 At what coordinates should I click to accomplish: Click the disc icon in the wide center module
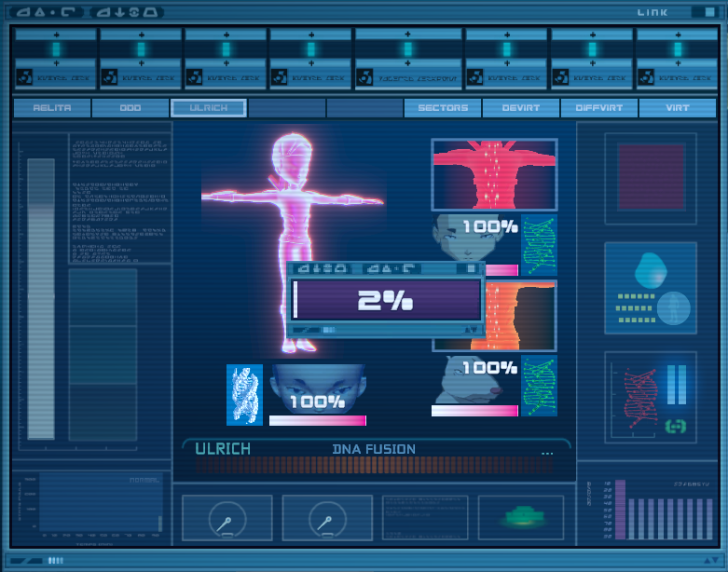point(364,77)
